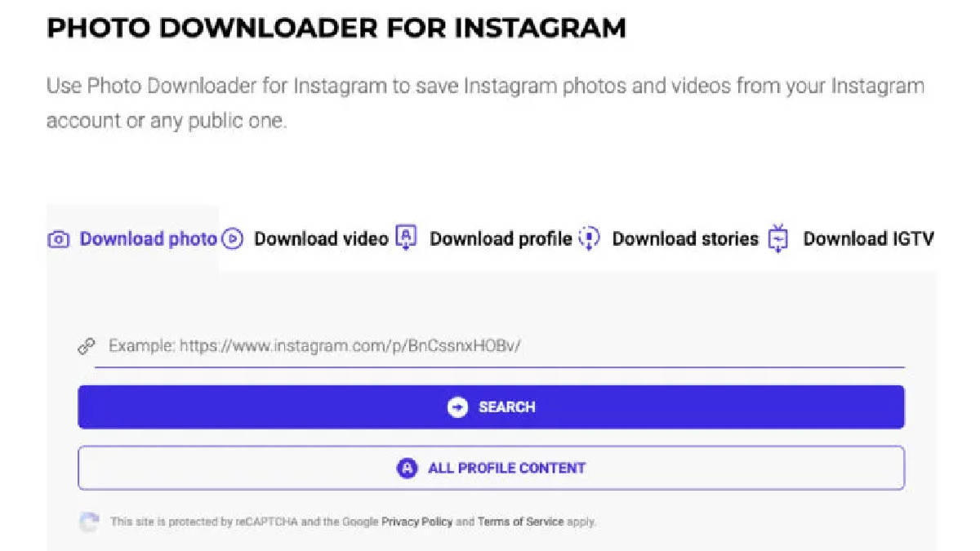Open the Download IGTV tab
The width and height of the screenshot is (980, 551).
(851, 239)
